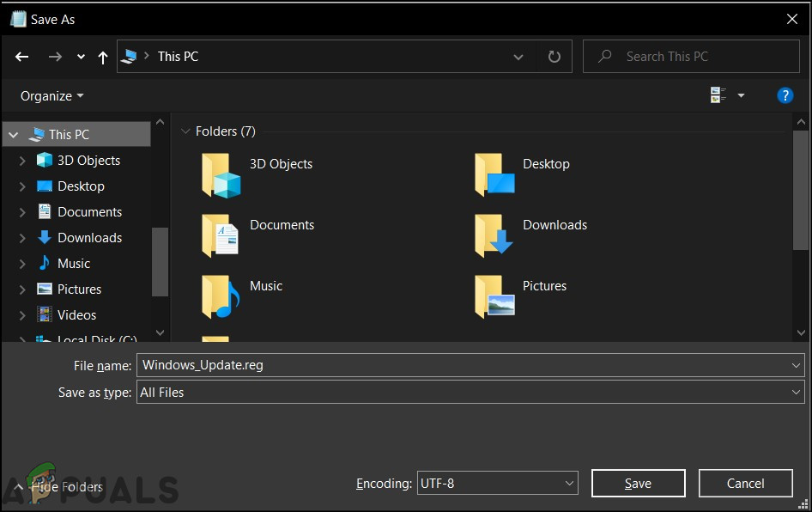812x512 pixels.
Task: Open the view options dropdown arrow
Action: [x=741, y=95]
